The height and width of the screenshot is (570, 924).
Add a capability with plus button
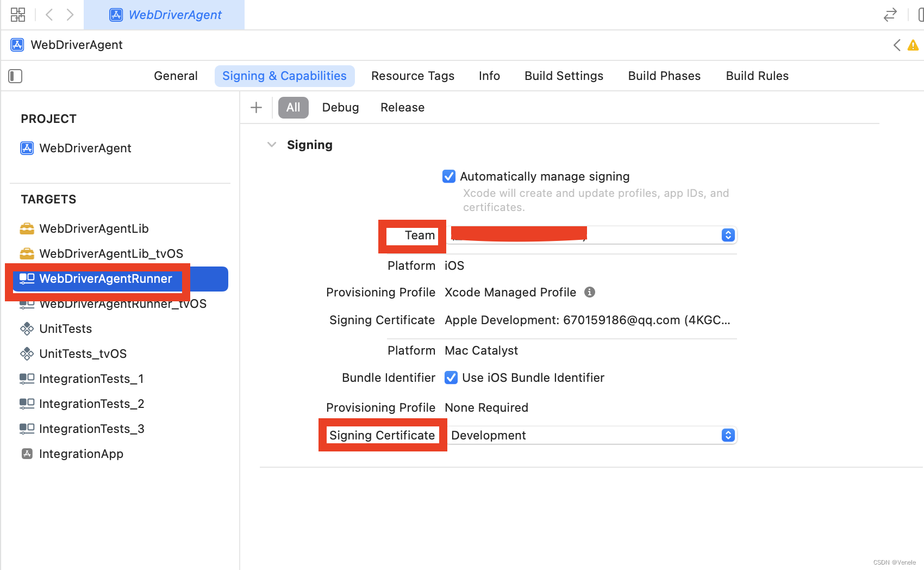tap(256, 108)
